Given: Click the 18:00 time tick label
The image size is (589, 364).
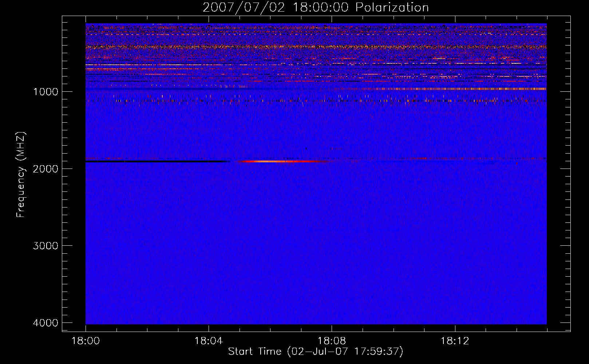Looking at the screenshot, I should (x=86, y=341).
